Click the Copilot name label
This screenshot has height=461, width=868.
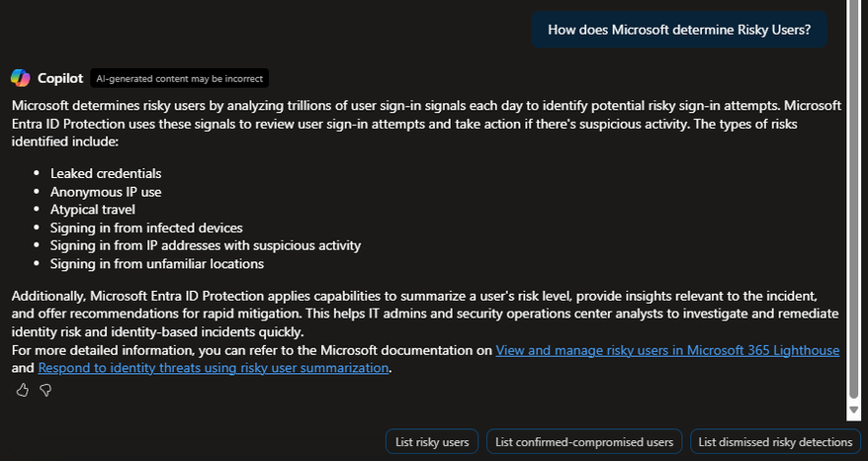(60, 78)
